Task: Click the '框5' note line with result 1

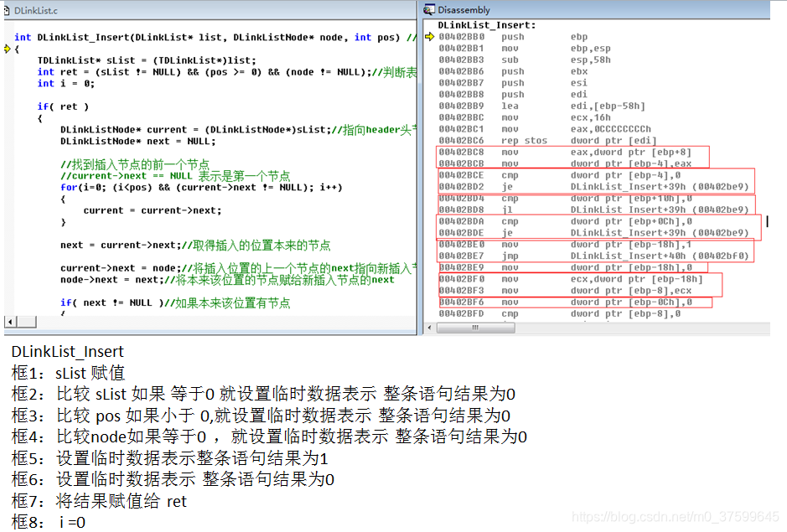Action: 169,458
